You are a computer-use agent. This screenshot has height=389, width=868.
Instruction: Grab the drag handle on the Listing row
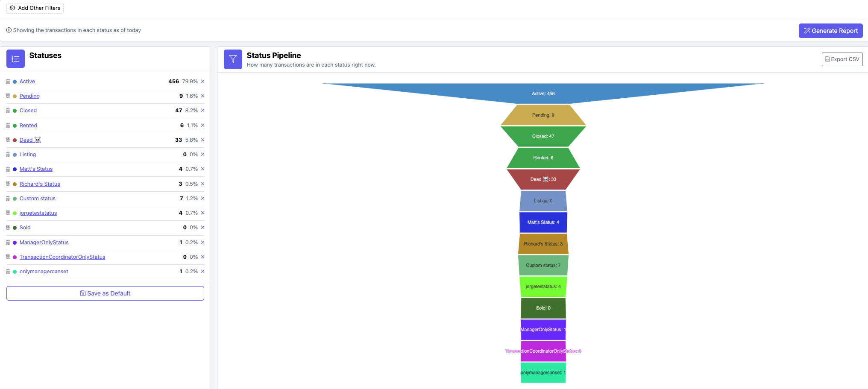[8, 155]
